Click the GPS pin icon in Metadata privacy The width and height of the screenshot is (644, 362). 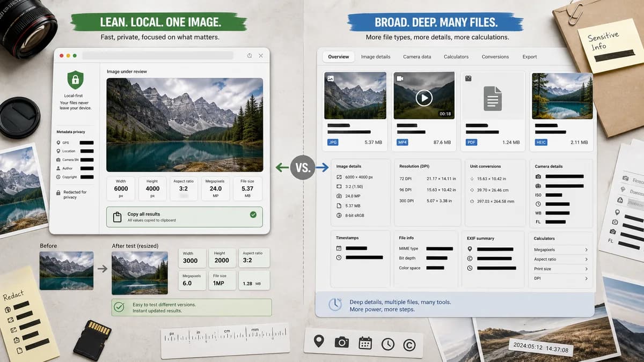(58, 143)
